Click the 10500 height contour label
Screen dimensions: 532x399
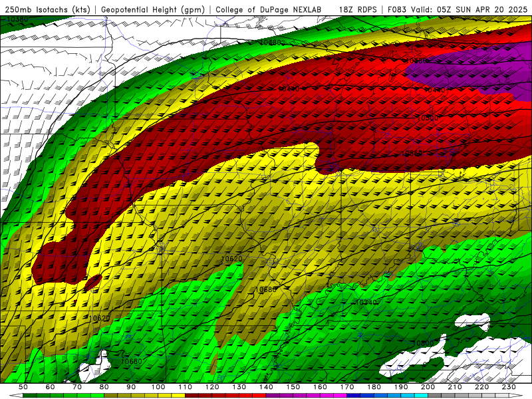click(428, 118)
